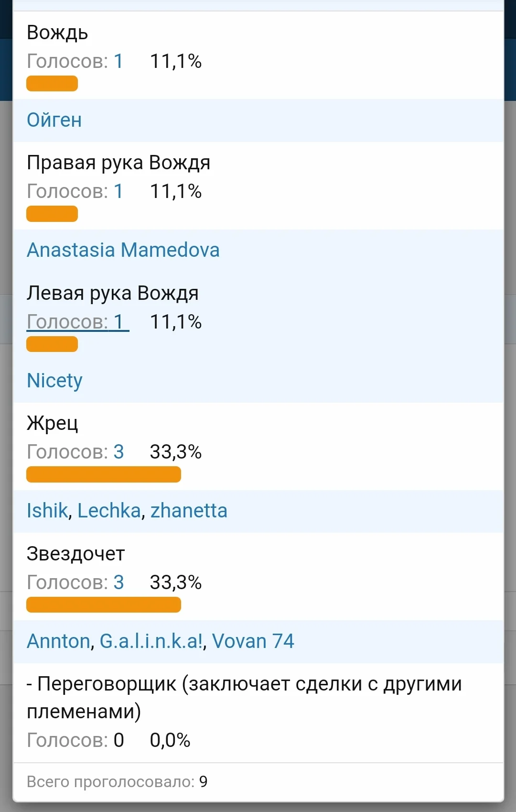516x812 pixels.
Task: Click the Звездочет poll option label
Action: pos(75,553)
